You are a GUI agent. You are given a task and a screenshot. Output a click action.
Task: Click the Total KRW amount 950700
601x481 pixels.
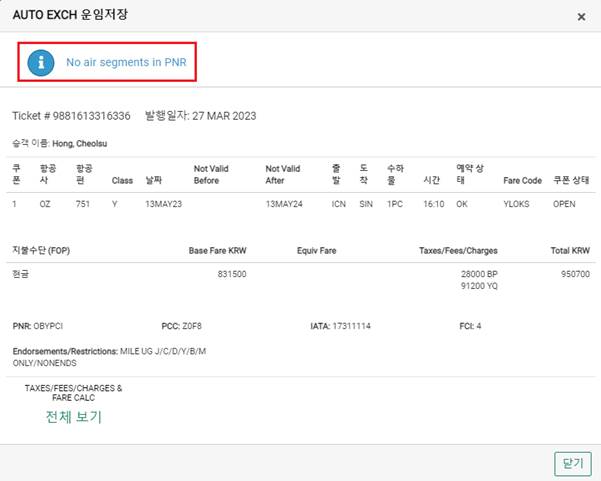575,274
